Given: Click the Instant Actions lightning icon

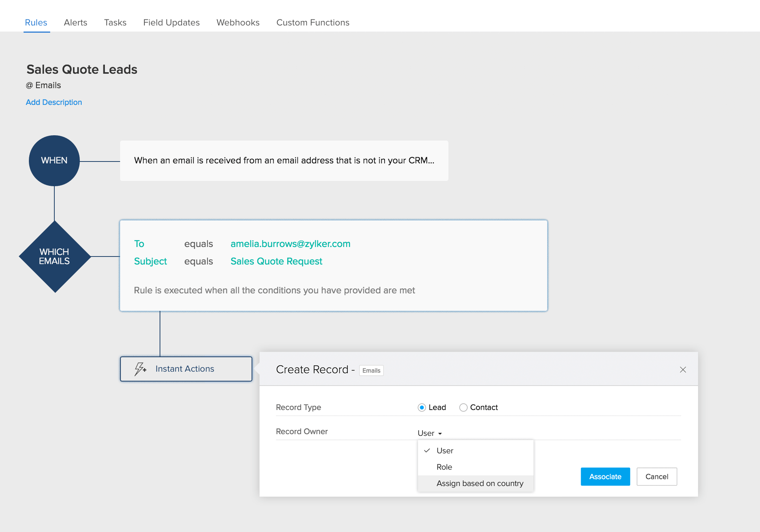Looking at the screenshot, I should [140, 368].
